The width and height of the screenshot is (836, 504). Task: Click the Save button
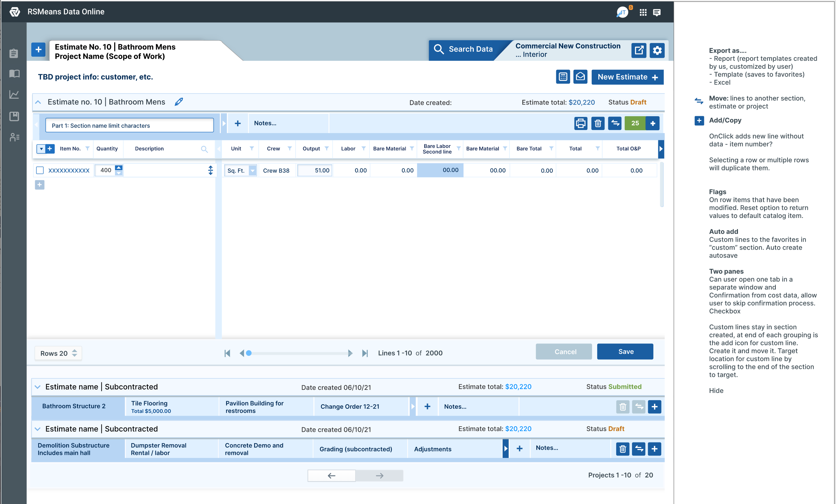pyautogui.click(x=625, y=352)
